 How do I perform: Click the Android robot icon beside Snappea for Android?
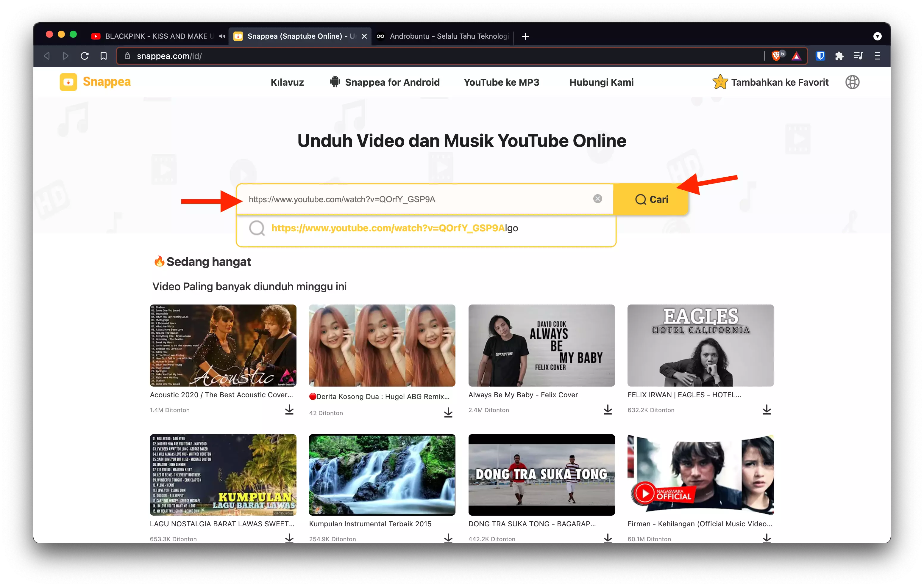pyautogui.click(x=335, y=82)
